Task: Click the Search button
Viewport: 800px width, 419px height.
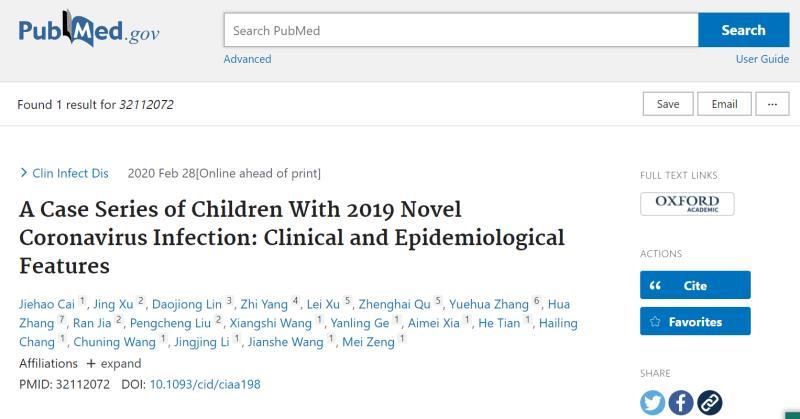Action: 743,30
